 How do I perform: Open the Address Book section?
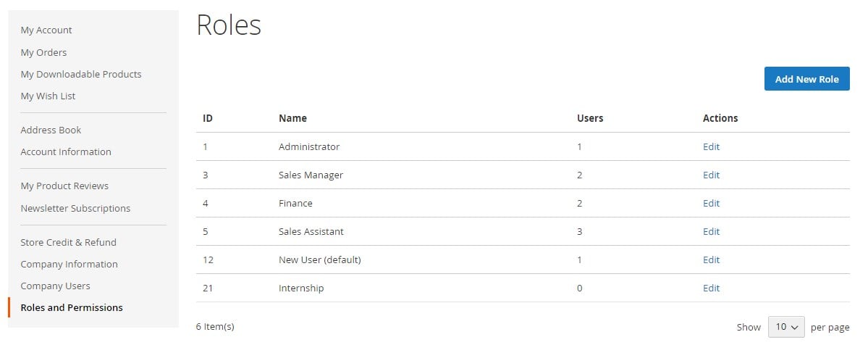click(x=51, y=130)
